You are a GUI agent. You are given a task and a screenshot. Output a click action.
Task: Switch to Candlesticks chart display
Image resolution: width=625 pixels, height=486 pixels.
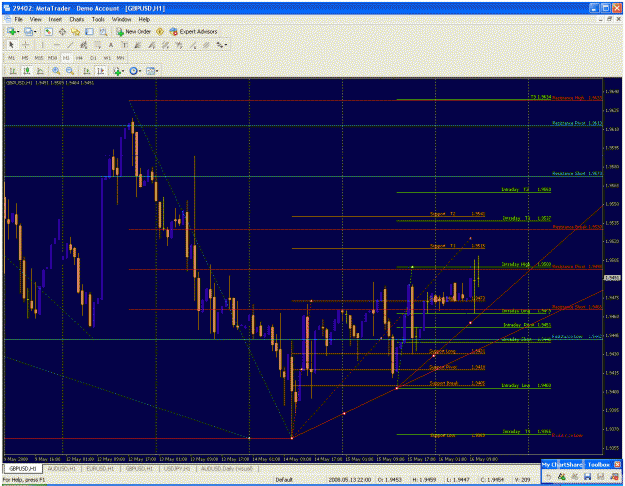pos(27,71)
